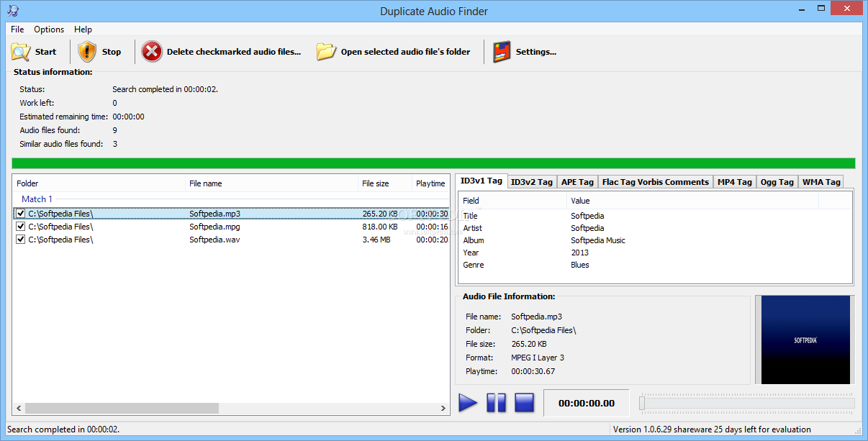868x441 pixels.
Task: Select the Softpedia.wav file name
Action: [x=214, y=240]
